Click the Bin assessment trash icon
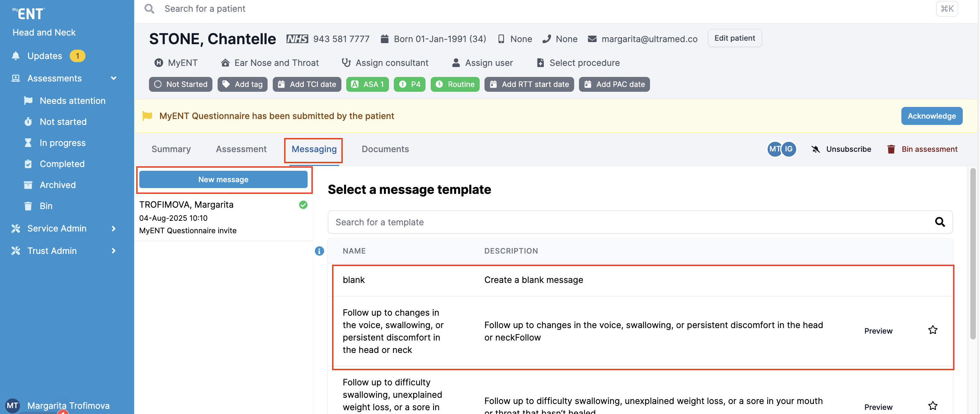The width and height of the screenshot is (980, 414). click(891, 149)
